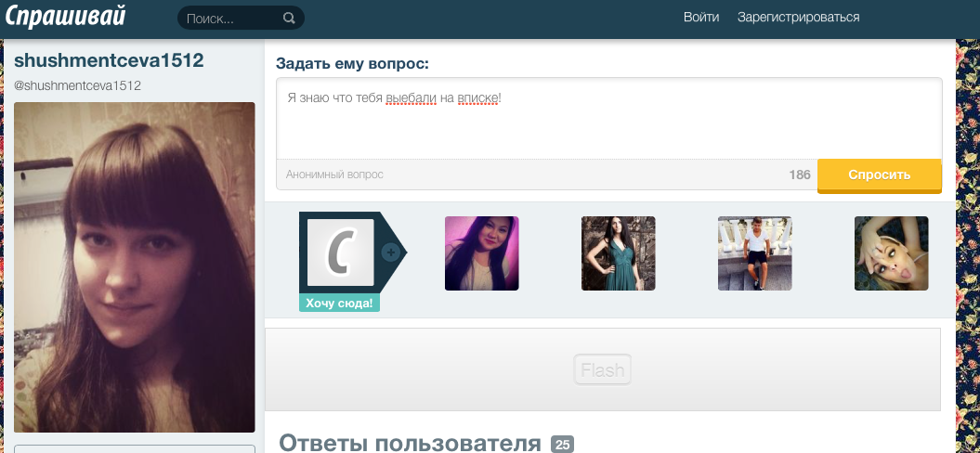This screenshot has height=453, width=980.
Task: Select the @shushmentceva1512 handle text
Action: tap(77, 85)
